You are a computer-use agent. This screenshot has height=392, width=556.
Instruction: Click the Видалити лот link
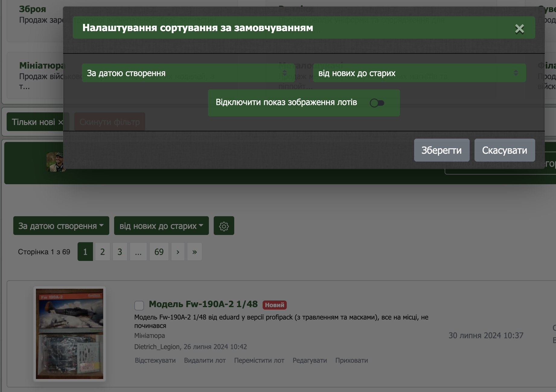point(205,360)
